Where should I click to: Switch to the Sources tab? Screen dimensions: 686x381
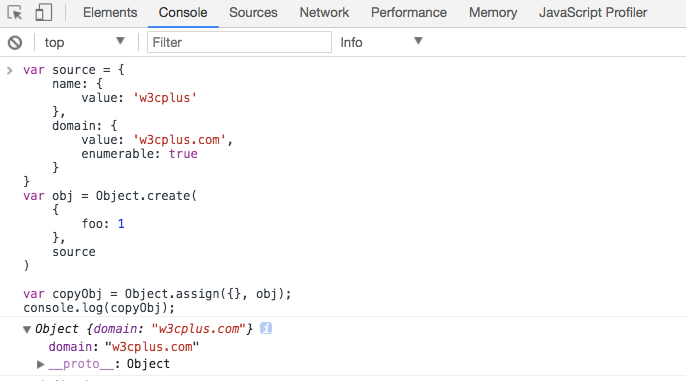coord(253,13)
